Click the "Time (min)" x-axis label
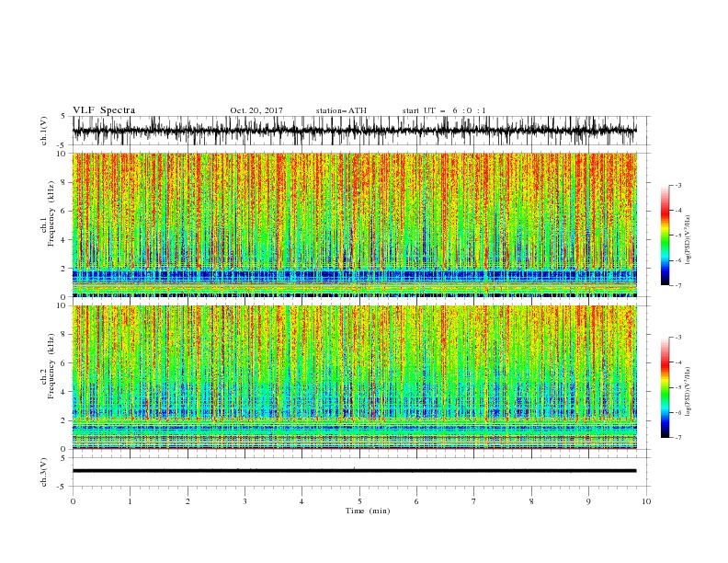 click(368, 511)
